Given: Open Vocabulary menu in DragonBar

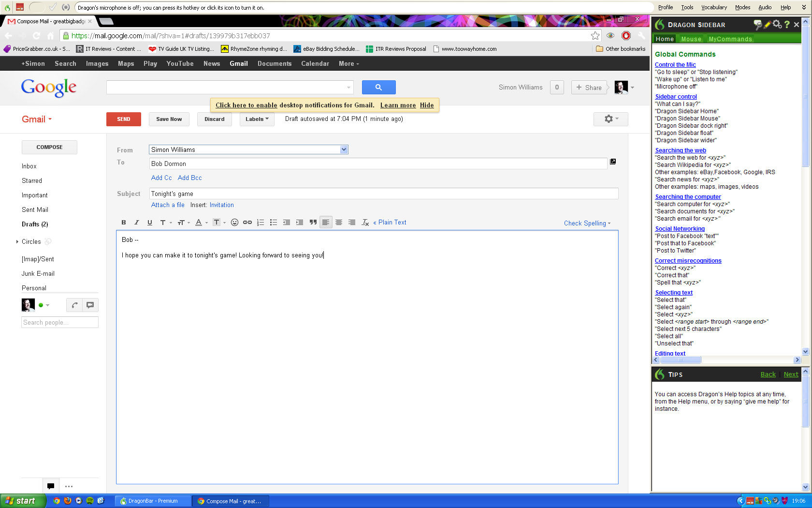Looking at the screenshot, I should [714, 7].
